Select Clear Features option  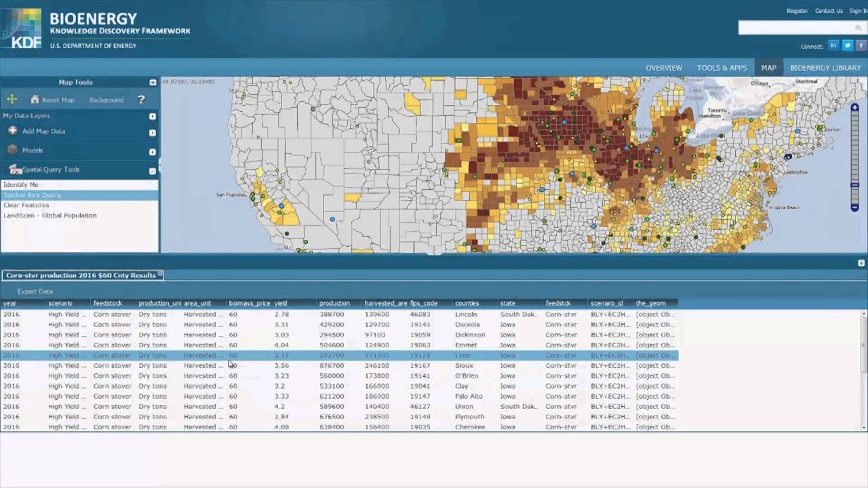(79, 205)
